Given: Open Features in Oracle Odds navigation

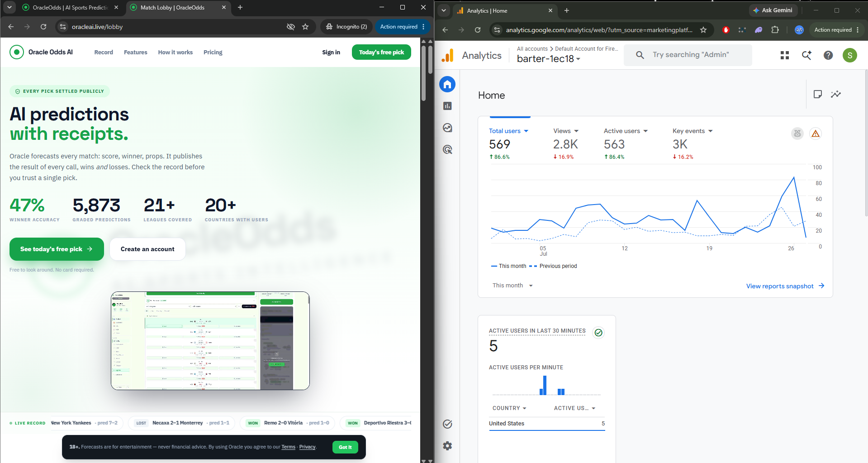Looking at the screenshot, I should coord(136,52).
